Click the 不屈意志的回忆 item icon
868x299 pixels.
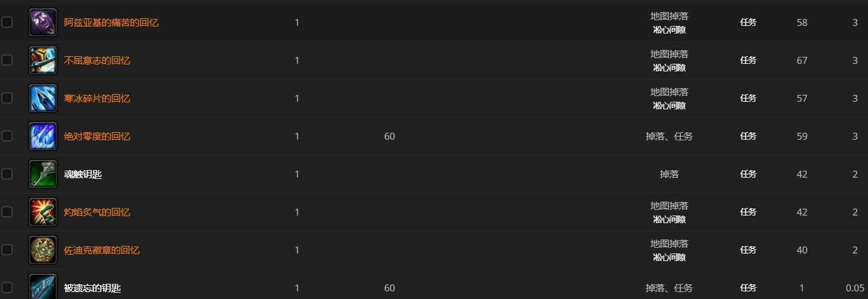[x=43, y=61]
